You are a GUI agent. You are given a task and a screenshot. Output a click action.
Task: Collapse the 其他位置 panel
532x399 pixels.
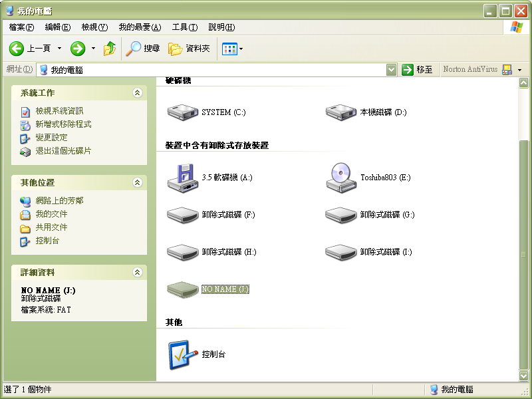(137, 182)
